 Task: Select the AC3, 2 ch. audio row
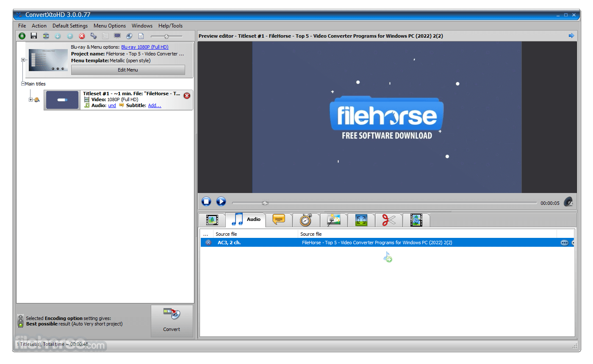point(387,243)
